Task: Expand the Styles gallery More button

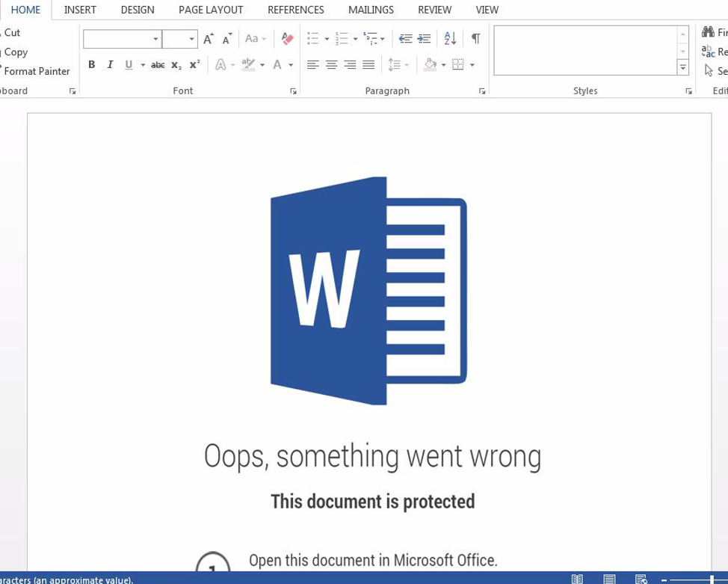Action: 683,67
